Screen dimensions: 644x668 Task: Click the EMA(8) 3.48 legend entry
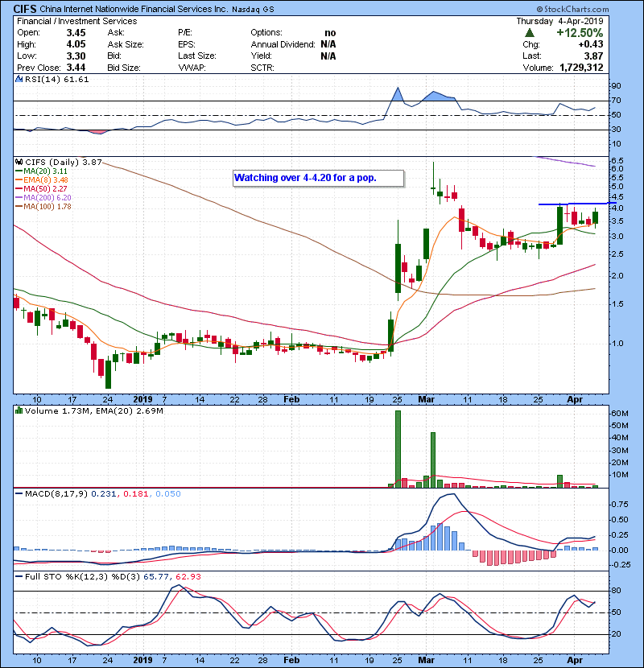click(42, 179)
